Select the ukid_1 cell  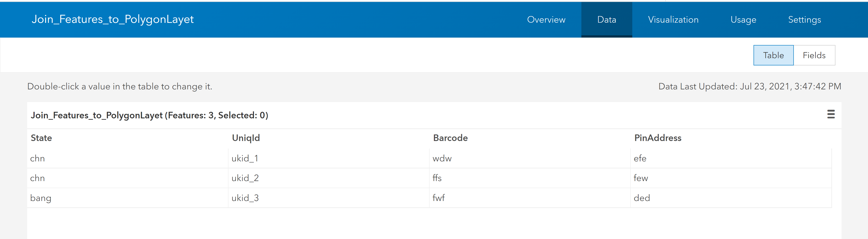pos(245,158)
